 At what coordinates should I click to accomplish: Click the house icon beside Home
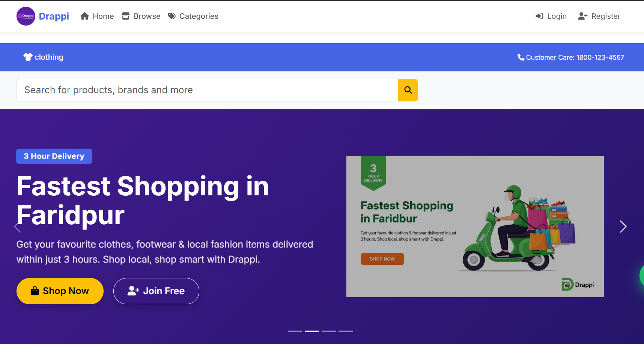(x=85, y=16)
